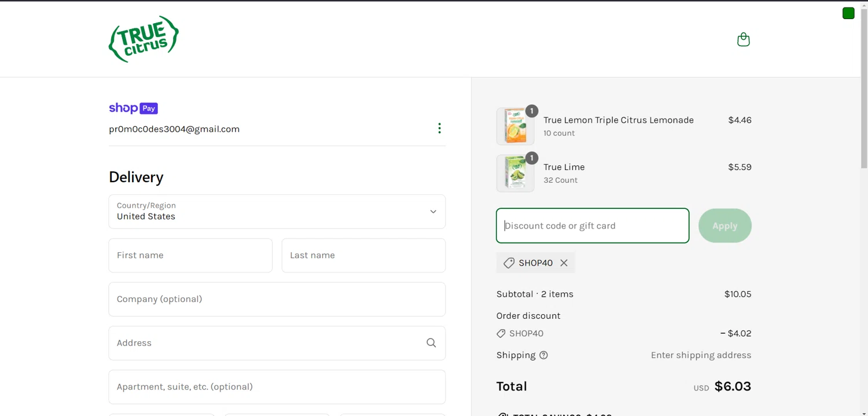The width and height of the screenshot is (868, 416).
Task: Focus the Last name field
Action: pos(363,256)
